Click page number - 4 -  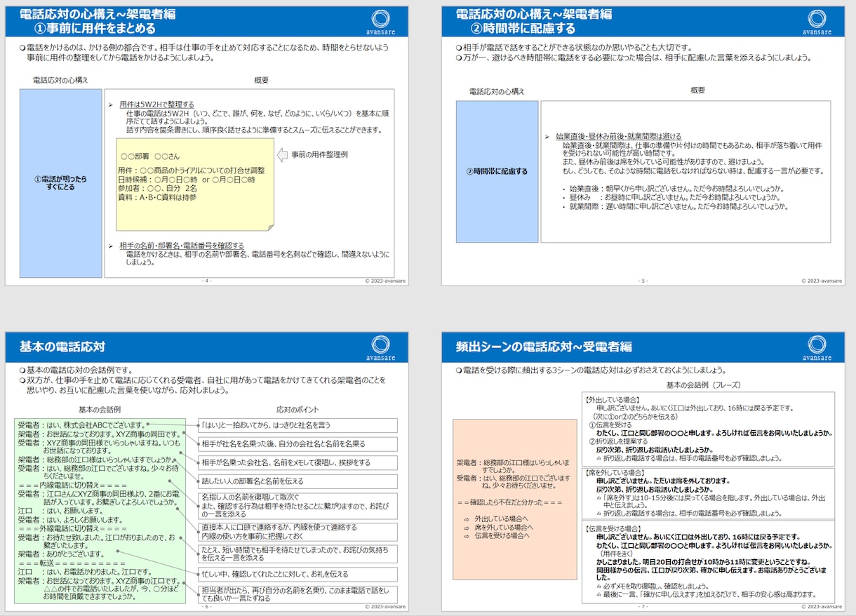pos(207,280)
